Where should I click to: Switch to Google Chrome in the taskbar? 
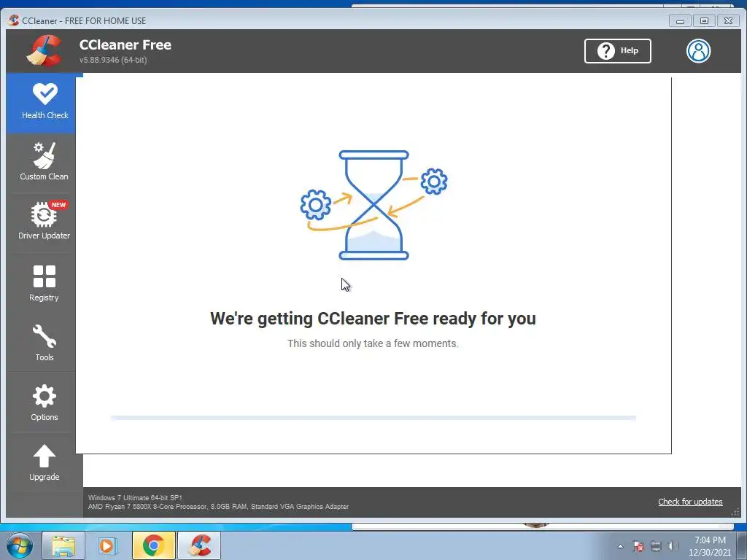click(x=153, y=545)
